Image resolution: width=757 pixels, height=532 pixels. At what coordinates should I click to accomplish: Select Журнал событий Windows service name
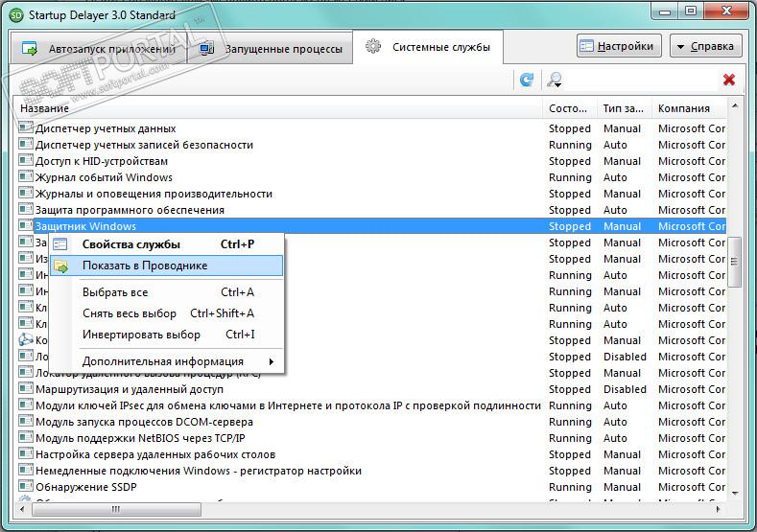click(x=104, y=177)
